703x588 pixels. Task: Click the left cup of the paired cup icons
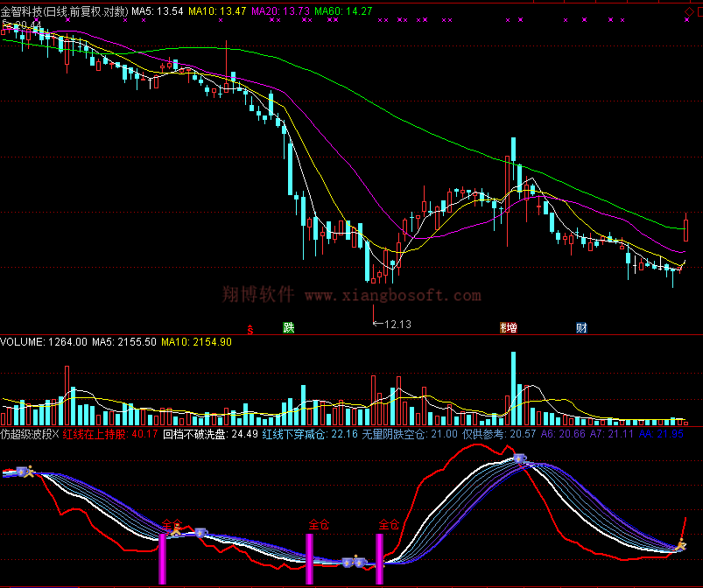pyautogui.click(x=348, y=562)
